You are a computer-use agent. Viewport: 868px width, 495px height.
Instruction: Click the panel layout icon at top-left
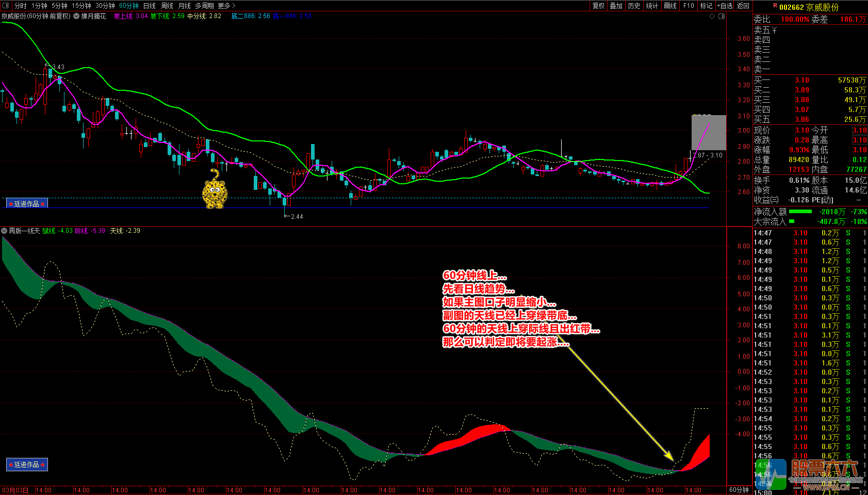[6, 6]
